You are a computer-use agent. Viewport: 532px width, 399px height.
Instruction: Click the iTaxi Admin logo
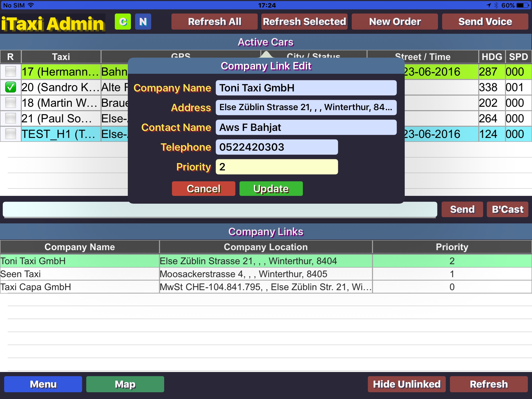click(53, 24)
